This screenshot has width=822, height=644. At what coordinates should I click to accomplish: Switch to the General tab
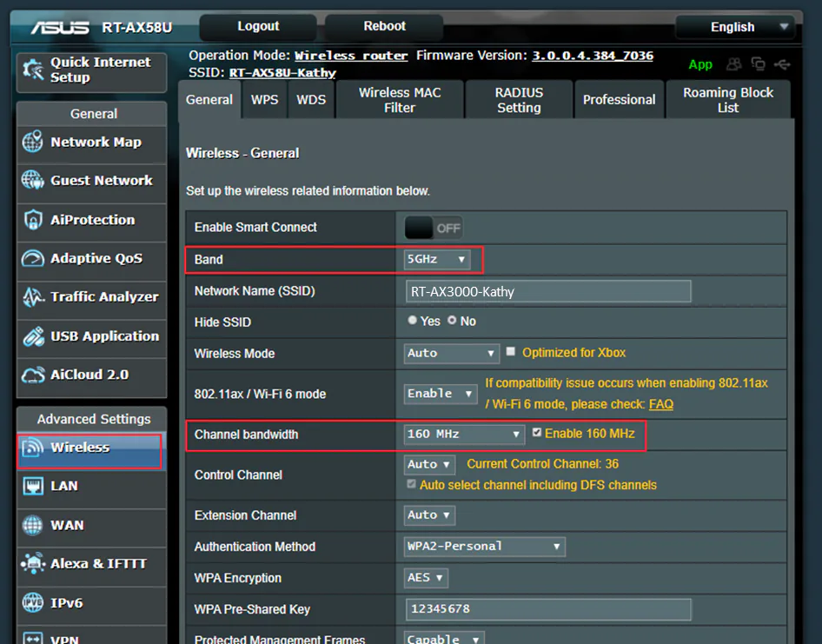(209, 99)
